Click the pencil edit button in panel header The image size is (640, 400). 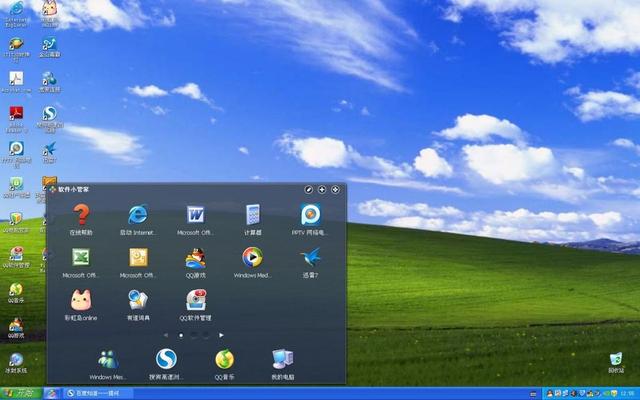(309, 189)
